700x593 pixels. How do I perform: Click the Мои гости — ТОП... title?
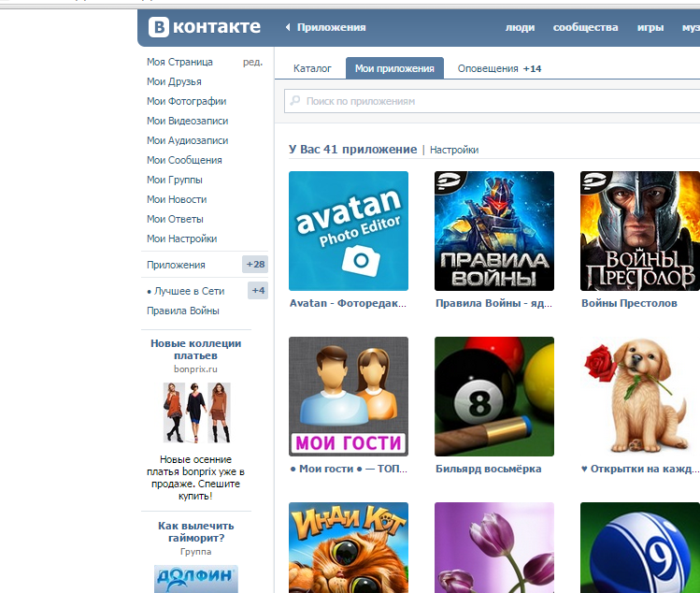point(349,469)
